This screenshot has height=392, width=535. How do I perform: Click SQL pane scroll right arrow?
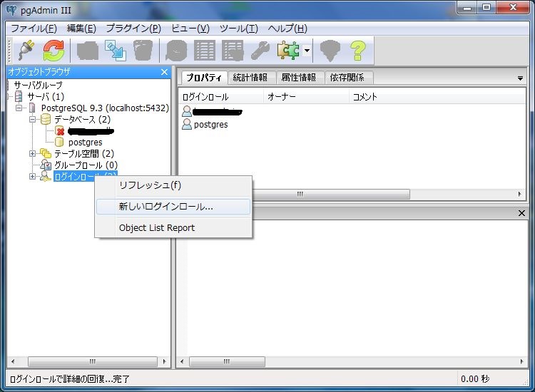pos(521,361)
